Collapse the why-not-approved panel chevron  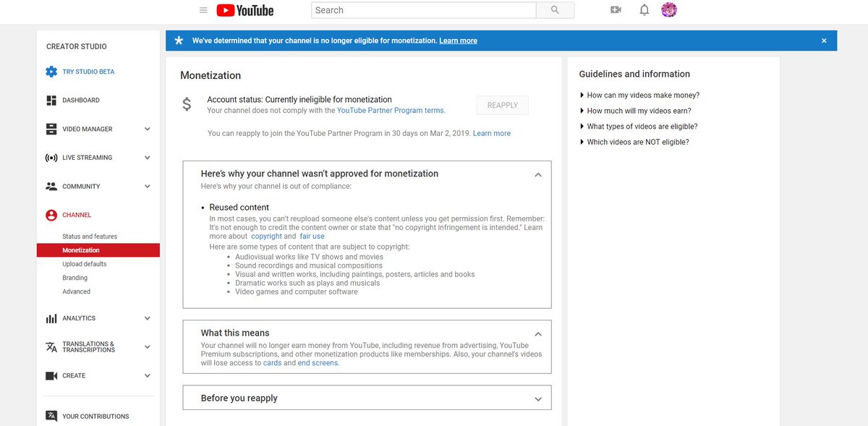(537, 174)
